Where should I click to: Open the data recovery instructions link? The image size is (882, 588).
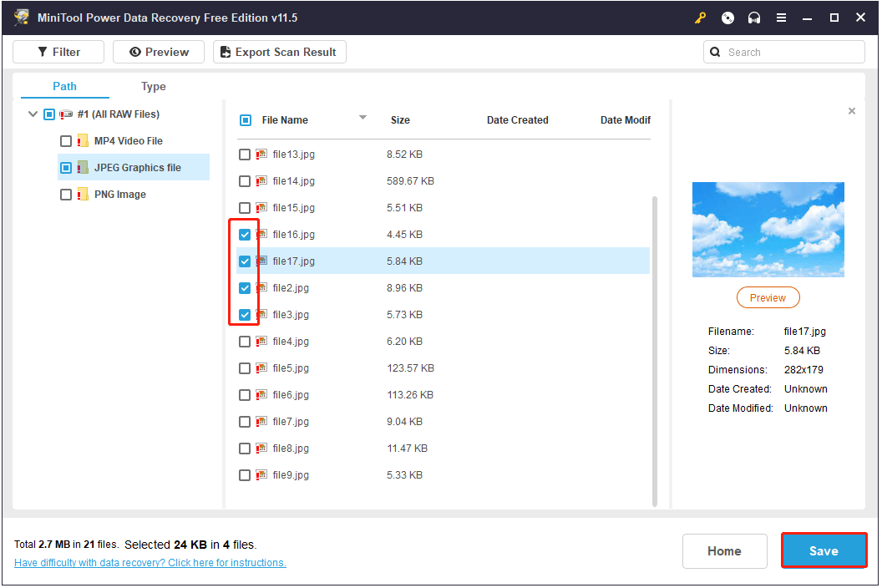tap(150, 563)
